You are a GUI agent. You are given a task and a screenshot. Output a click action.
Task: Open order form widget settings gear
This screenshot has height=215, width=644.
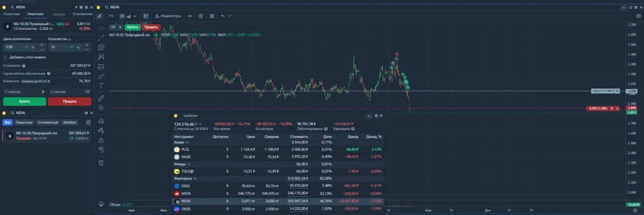86,7
